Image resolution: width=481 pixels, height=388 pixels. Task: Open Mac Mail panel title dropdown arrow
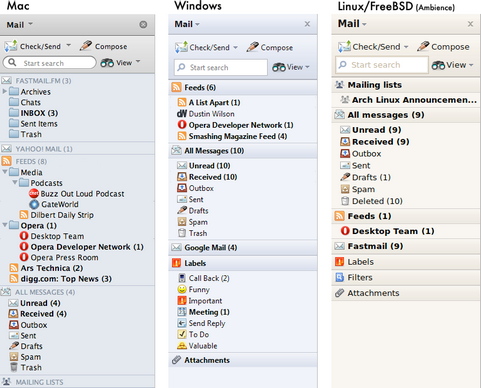pyautogui.click(x=30, y=24)
